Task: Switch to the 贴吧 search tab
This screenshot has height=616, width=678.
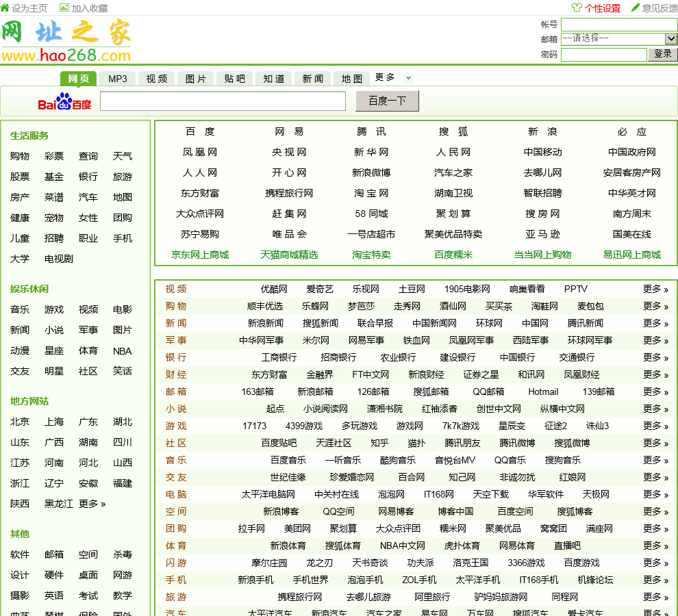Action: coord(235,79)
